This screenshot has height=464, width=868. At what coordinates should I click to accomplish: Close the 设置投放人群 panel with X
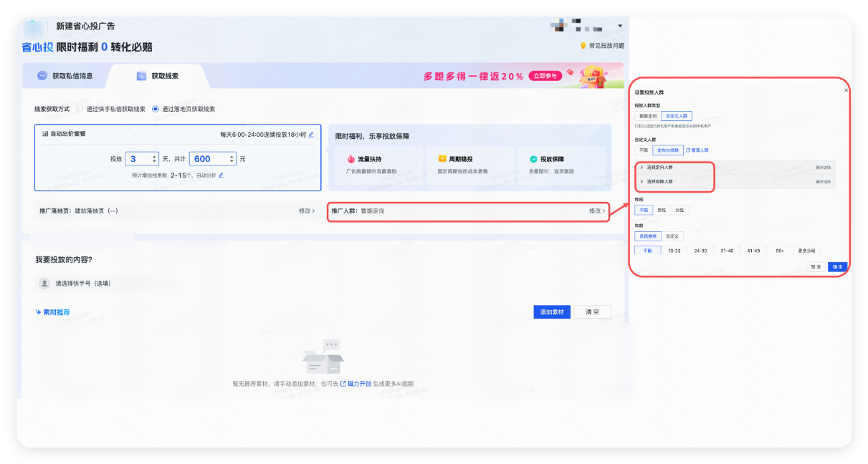[x=846, y=90]
